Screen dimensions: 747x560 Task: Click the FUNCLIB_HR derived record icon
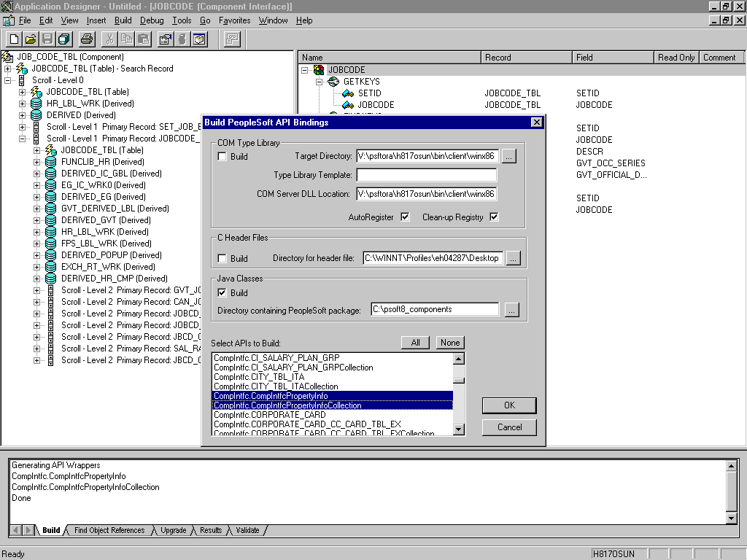coord(50,162)
